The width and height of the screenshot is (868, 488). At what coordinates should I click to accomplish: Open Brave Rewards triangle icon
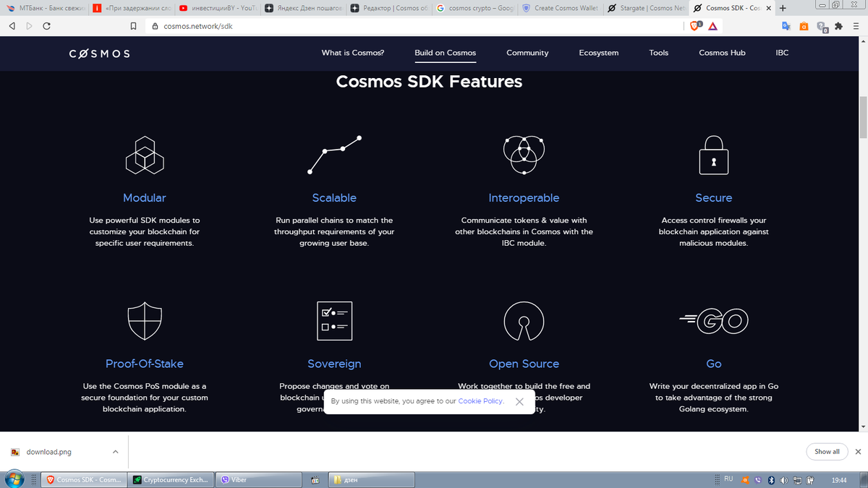tap(712, 26)
